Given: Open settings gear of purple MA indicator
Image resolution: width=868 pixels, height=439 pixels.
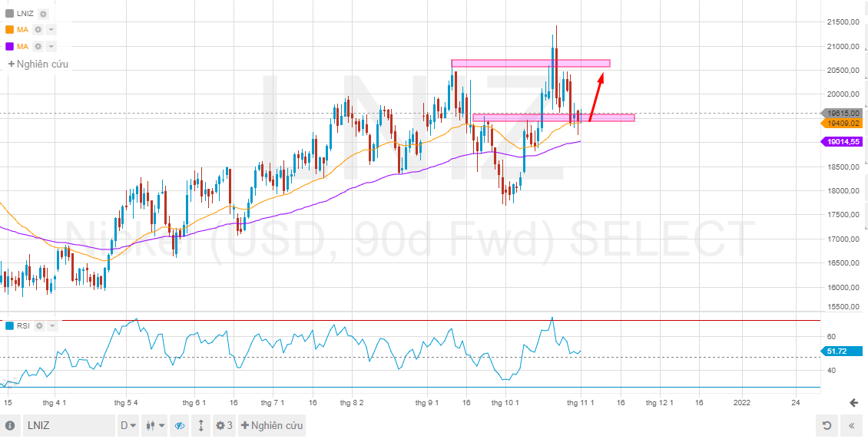Looking at the screenshot, I should coord(38,47).
